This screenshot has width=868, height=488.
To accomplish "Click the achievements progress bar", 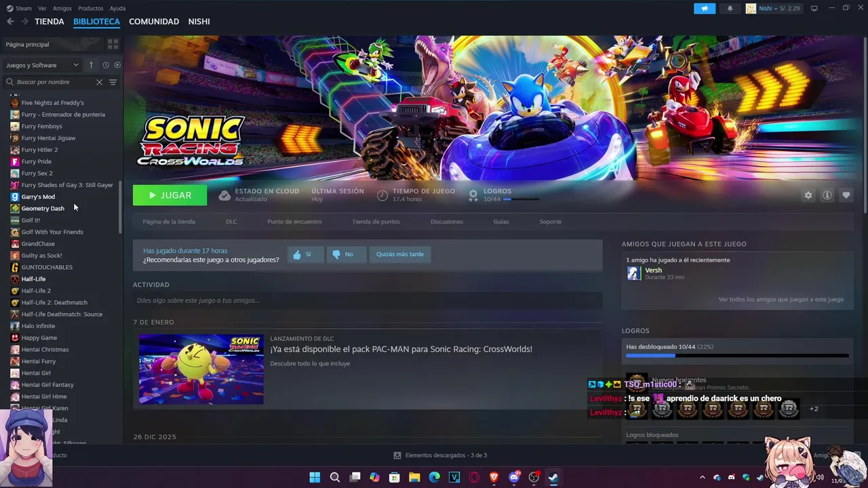I will pos(737,356).
